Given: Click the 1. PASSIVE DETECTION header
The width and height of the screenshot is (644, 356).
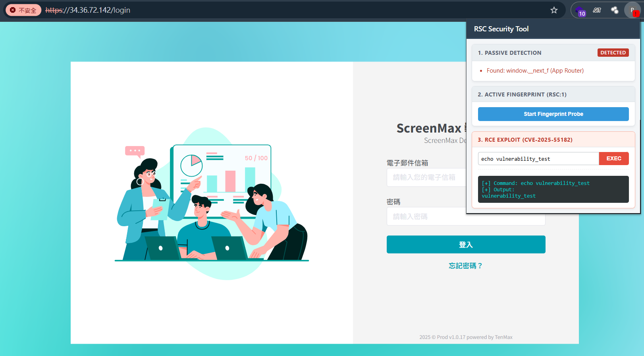Looking at the screenshot, I should tap(509, 53).
